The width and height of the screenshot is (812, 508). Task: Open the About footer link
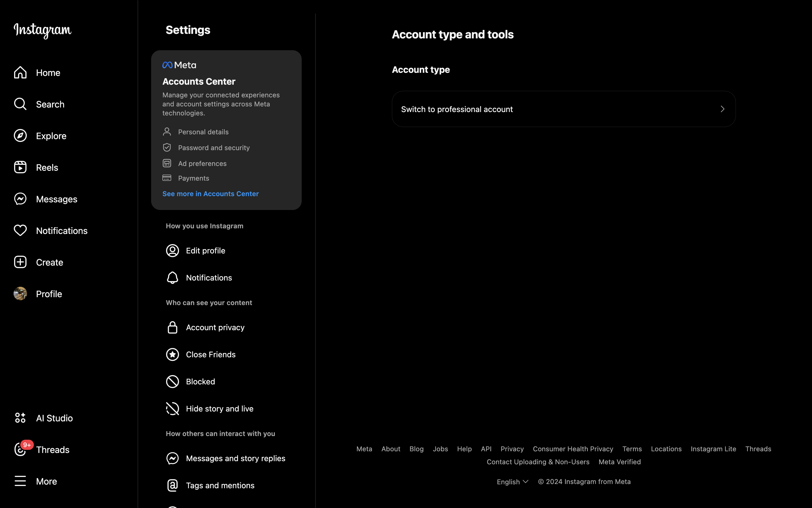coord(391,449)
